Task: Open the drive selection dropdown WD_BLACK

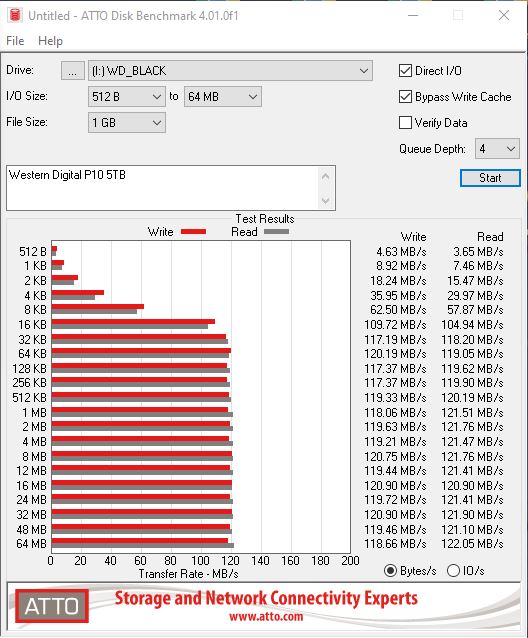Action: 230,71
